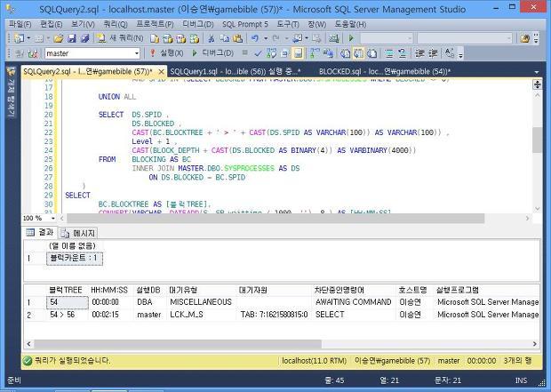Select the TAB: 7:1621580815:0 cell
The height and width of the screenshot is (392, 551).
[x=274, y=315]
